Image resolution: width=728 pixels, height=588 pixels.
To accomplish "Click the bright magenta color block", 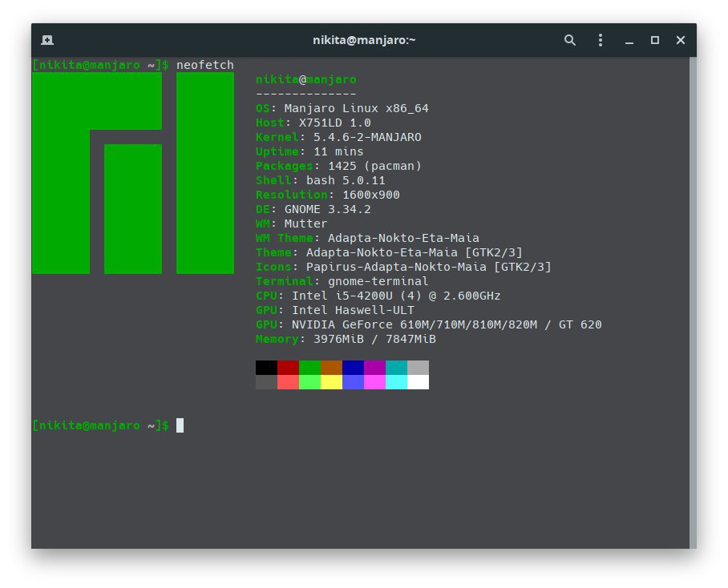I will point(374,382).
